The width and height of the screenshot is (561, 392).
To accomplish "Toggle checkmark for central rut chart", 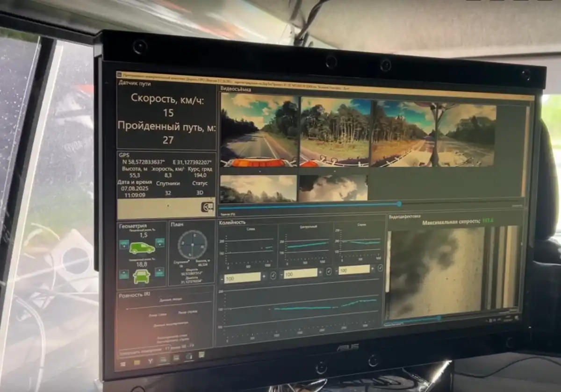I will pyautogui.click(x=329, y=272).
